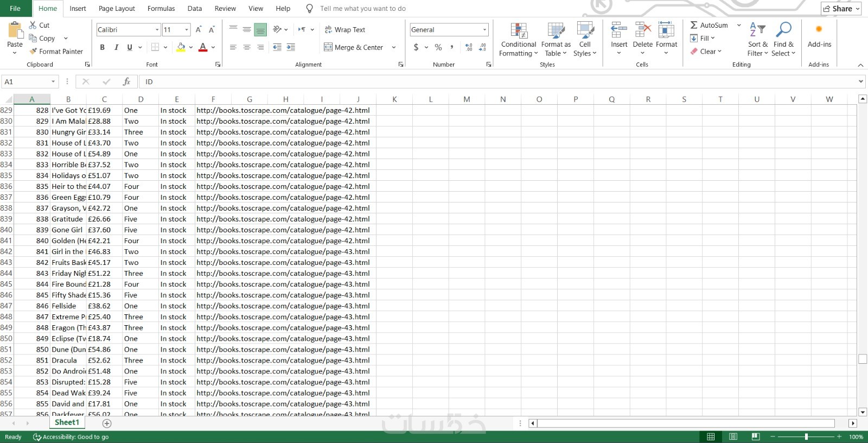Open the General number format dropdown
This screenshot has height=443, width=868.
[484, 30]
